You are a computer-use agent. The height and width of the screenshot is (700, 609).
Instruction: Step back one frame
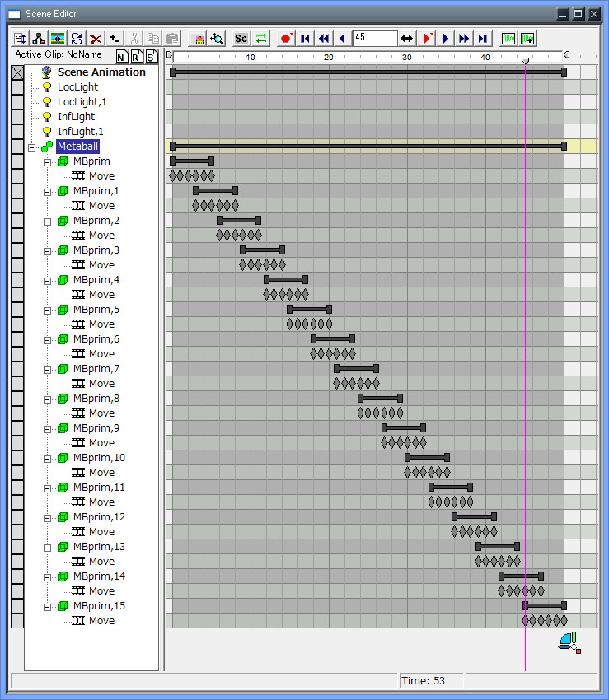click(343, 39)
